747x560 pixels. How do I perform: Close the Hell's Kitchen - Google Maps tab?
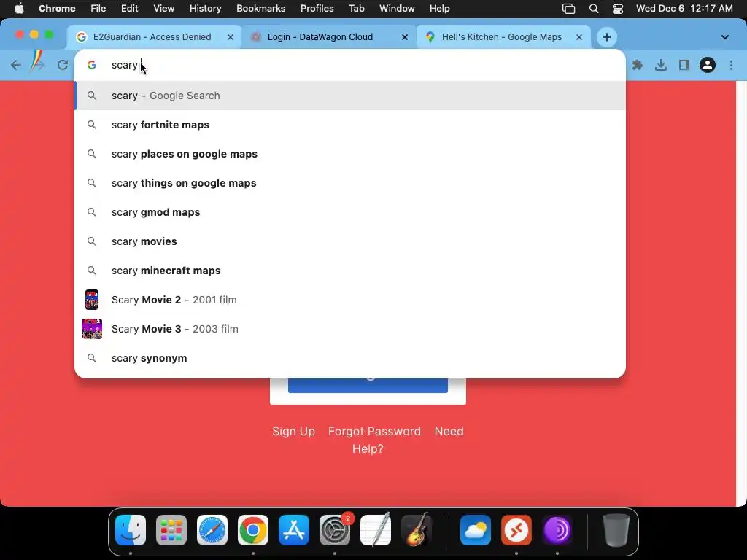pyautogui.click(x=578, y=37)
